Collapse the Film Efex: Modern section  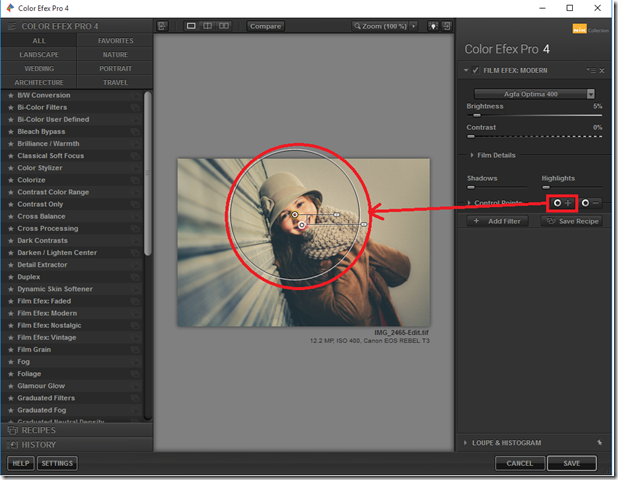466,70
